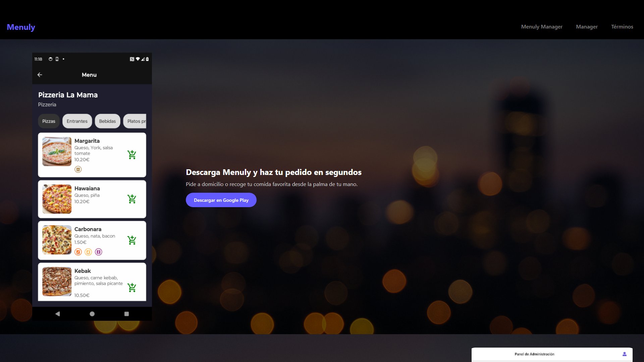Image resolution: width=644 pixels, height=362 pixels.
Task: Click the Hawaiana 10.20€ price
Action: coord(82,201)
